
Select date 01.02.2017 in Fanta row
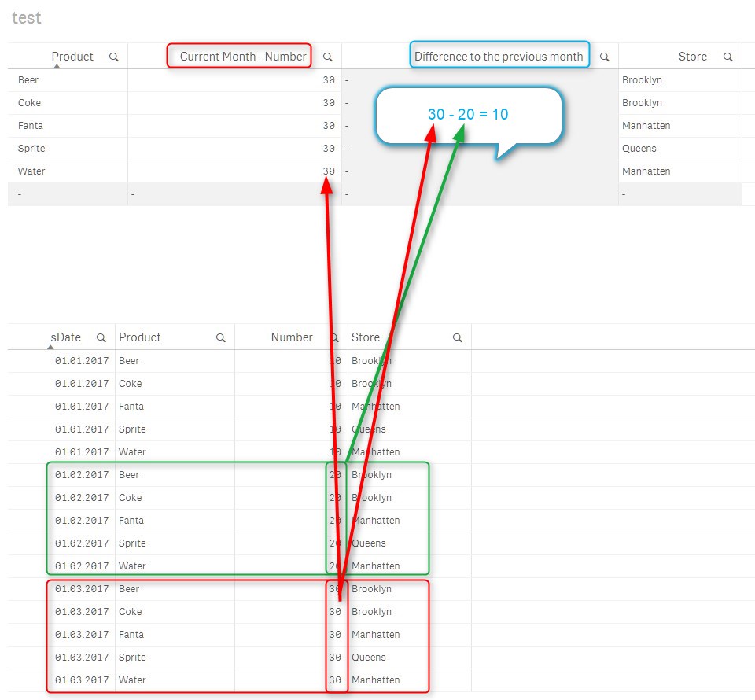coord(82,521)
